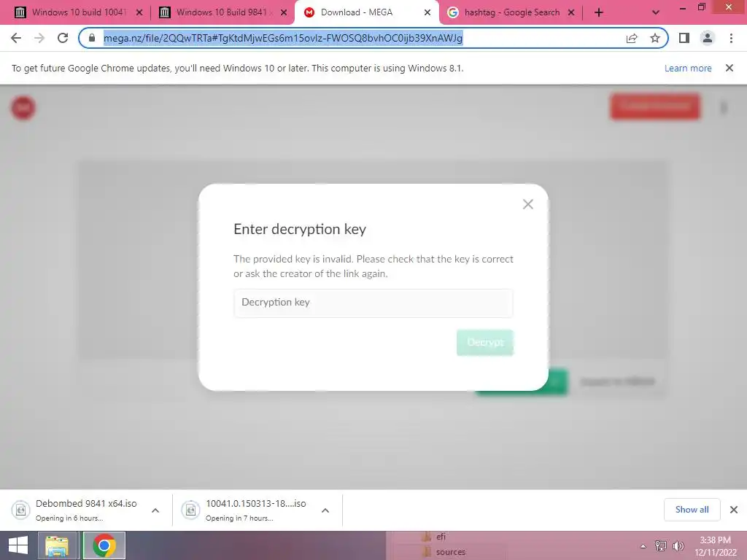Screen dimensions: 747x560
Task: Open a new browser tab
Action: coord(599,12)
